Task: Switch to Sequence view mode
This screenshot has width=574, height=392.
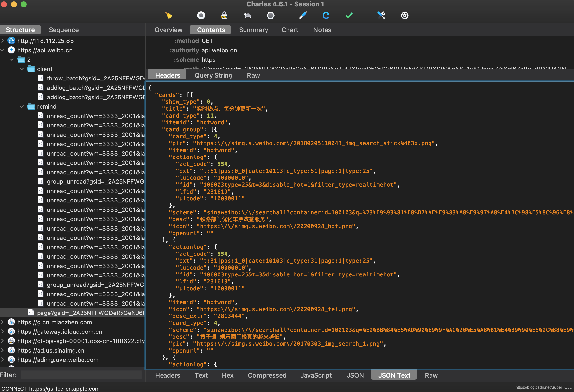Action: point(64,30)
